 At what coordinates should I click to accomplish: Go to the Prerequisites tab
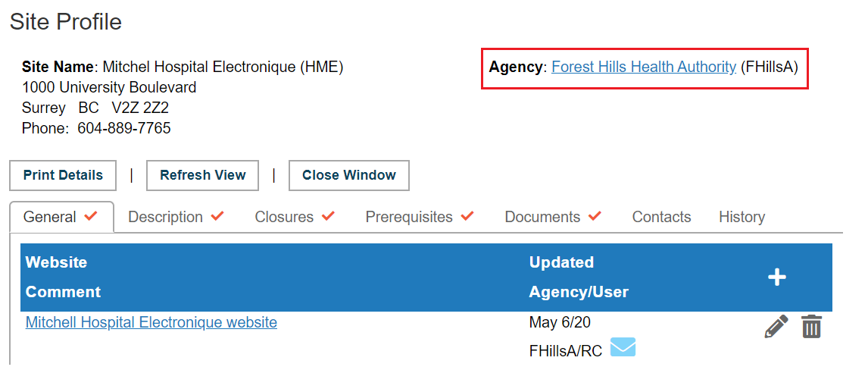coord(420,217)
